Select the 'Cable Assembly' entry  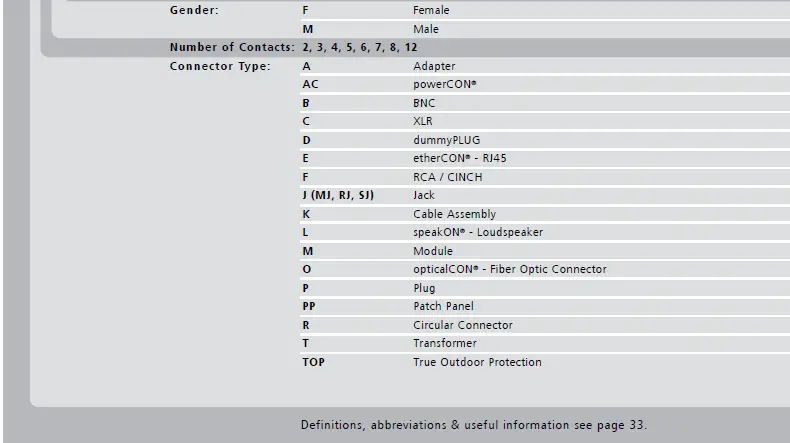click(x=454, y=214)
